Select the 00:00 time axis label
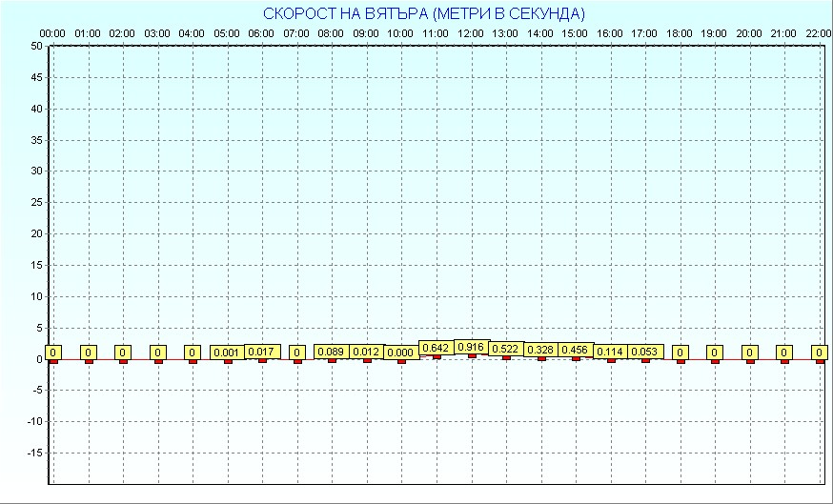Screen dimensions: 833x504 pyautogui.click(x=52, y=33)
